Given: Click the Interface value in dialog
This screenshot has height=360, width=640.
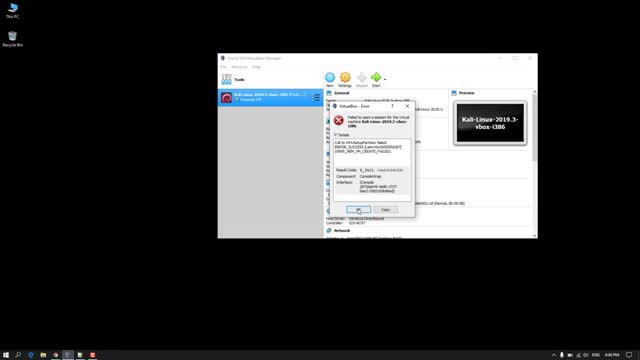Looking at the screenshot, I should coord(377,187).
